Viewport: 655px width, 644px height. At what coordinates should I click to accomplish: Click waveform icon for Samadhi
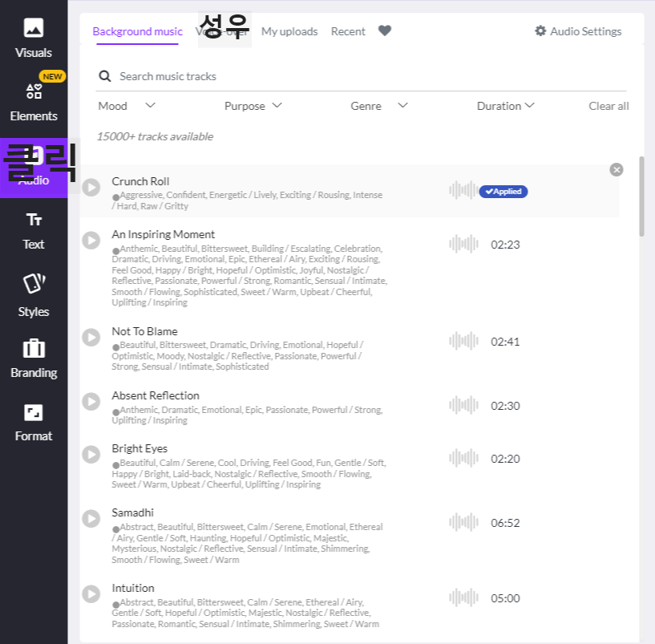[463, 522]
